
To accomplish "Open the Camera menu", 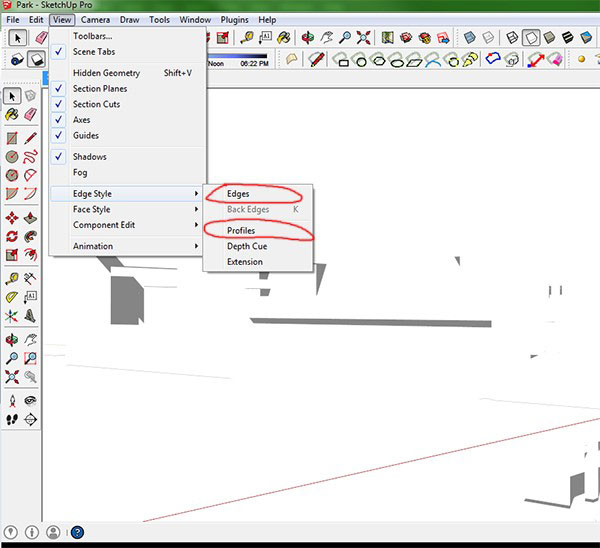I will (96, 19).
